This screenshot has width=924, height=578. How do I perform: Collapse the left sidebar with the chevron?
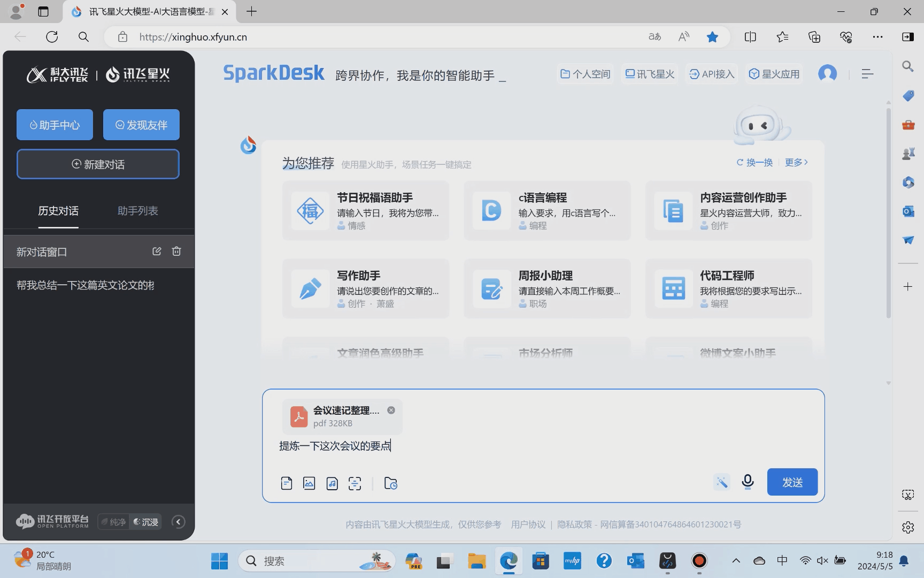click(x=179, y=522)
